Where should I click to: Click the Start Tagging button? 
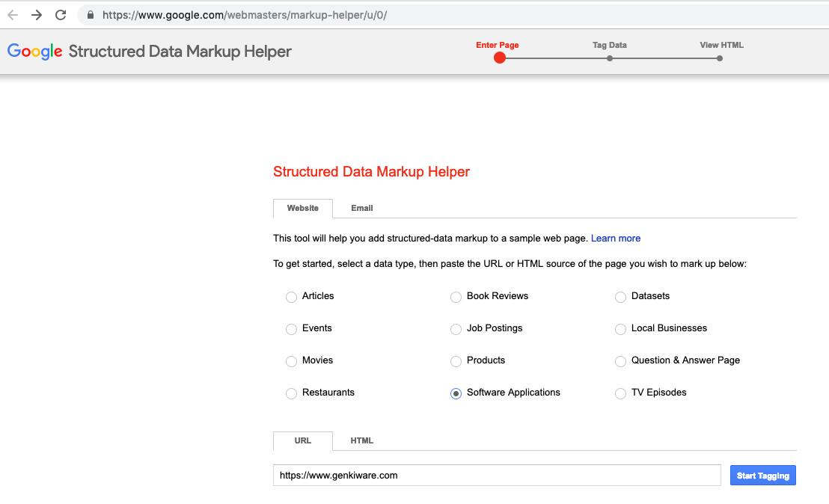tap(763, 476)
